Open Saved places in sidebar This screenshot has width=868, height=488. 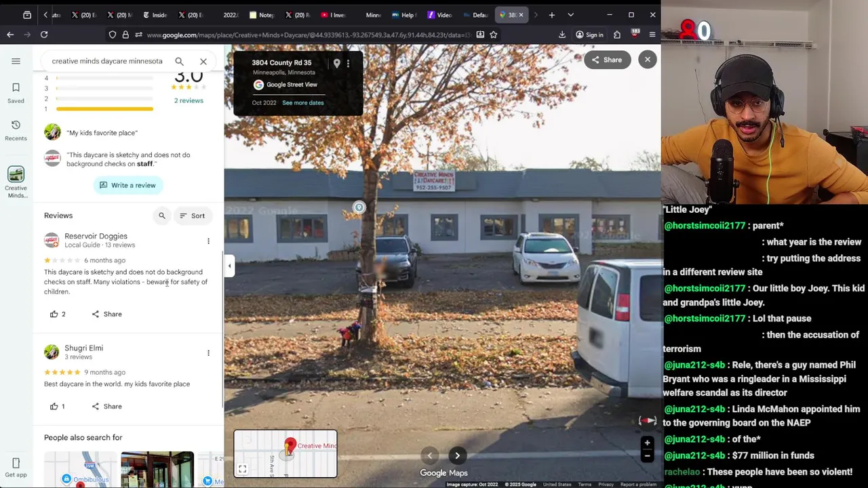tap(16, 93)
